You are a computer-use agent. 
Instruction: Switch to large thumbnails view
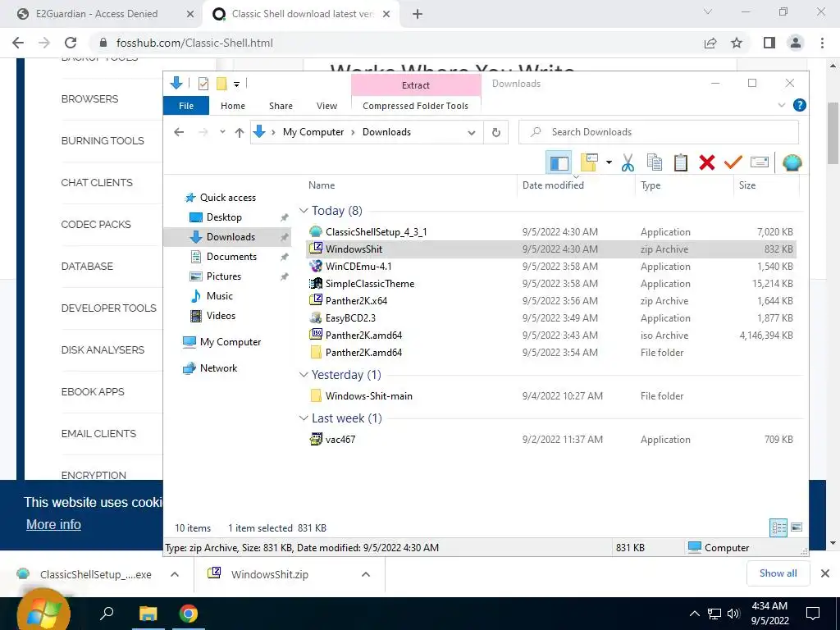tap(797, 527)
